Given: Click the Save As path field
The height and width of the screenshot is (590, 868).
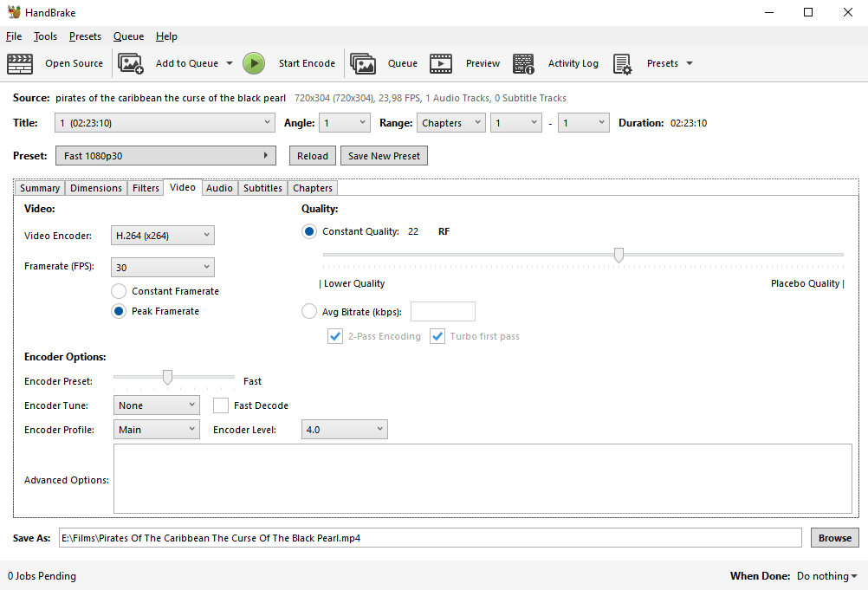Looking at the screenshot, I should [x=431, y=537].
